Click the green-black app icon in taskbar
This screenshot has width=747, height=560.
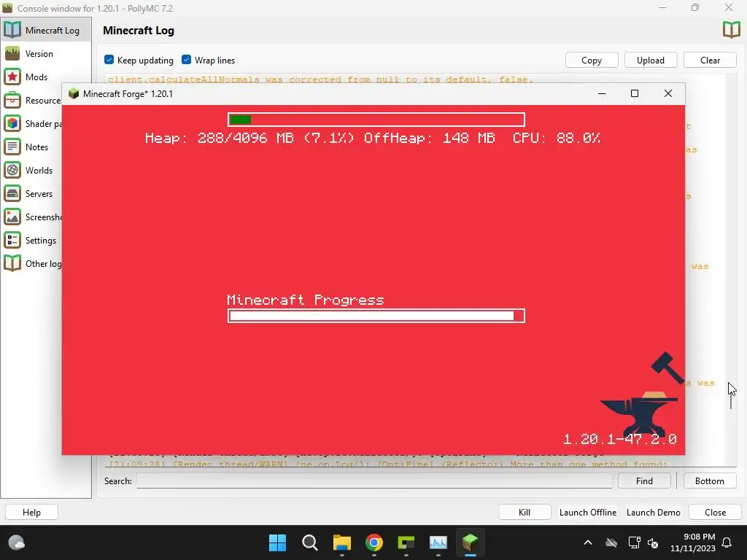pyautogui.click(x=406, y=542)
